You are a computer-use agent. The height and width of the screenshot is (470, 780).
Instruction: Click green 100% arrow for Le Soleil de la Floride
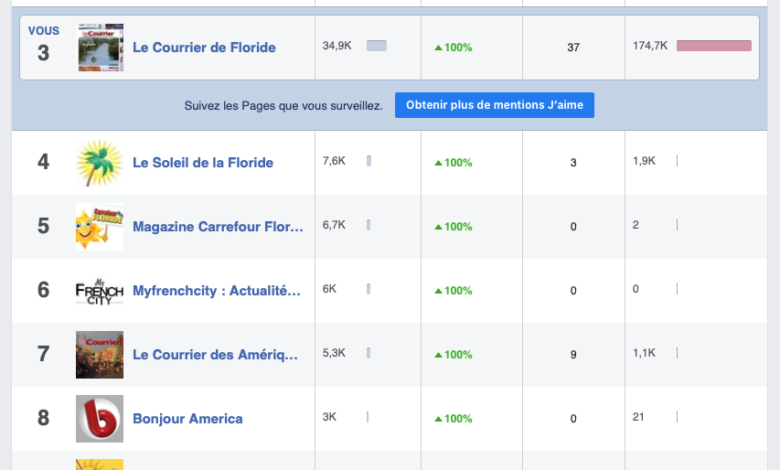coord(438,163)
